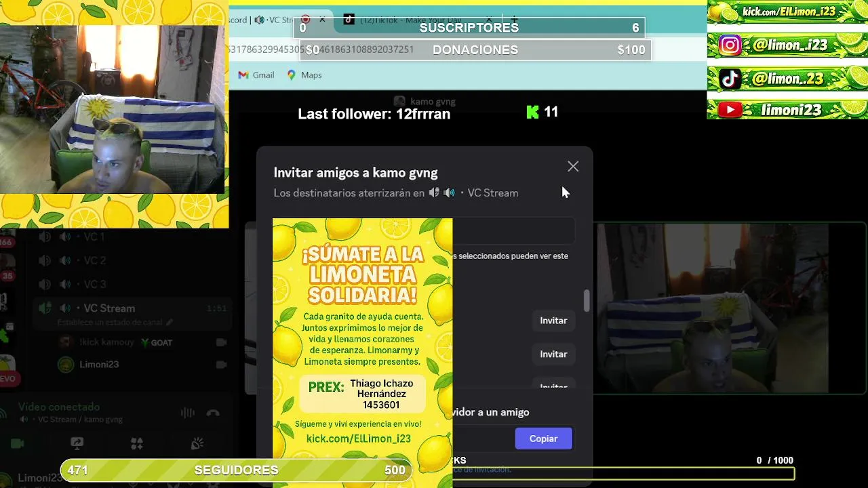Click the TikTok tab favicon

349,20
